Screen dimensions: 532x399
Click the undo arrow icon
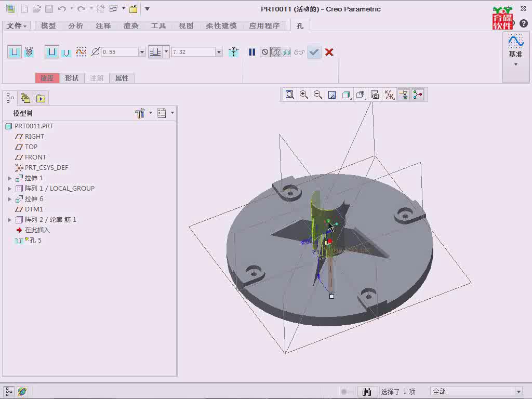tap(62, 9)
